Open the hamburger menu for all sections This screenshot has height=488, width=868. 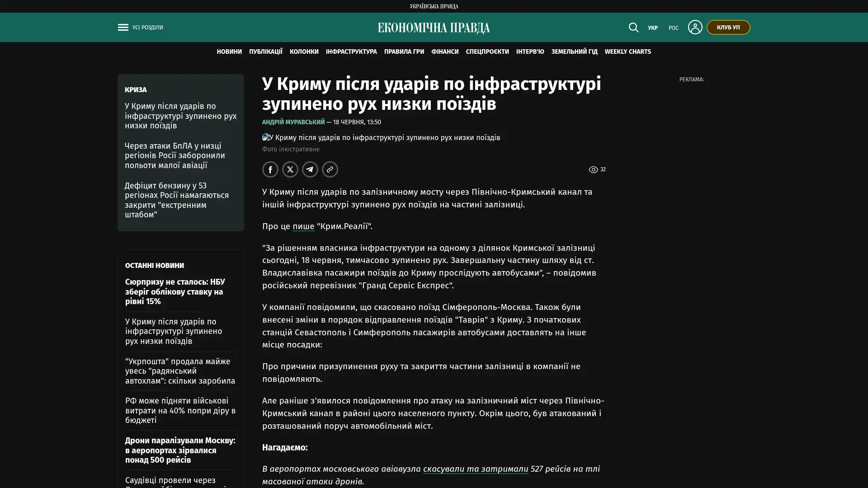[x=123, y=28]
